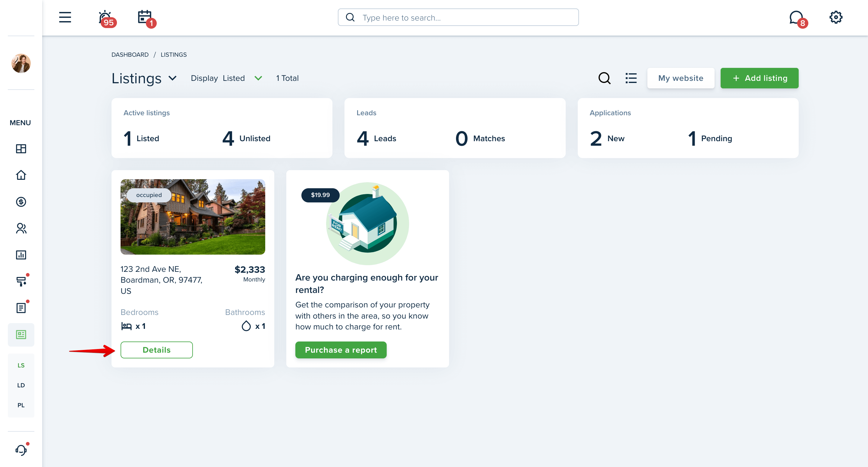Screen dimensions: 868x467
Task: Open the tenants people icon in sidebar
Action: (21, 228)
